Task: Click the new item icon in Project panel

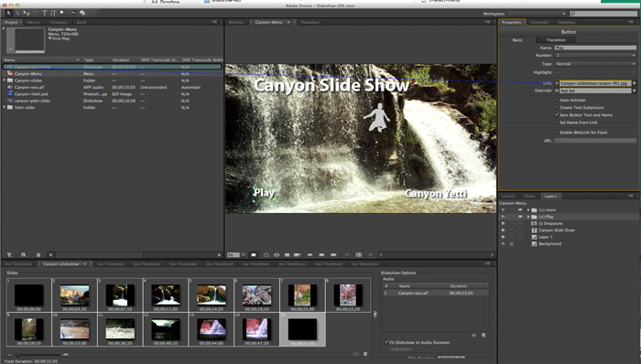Action: (24, 254)
